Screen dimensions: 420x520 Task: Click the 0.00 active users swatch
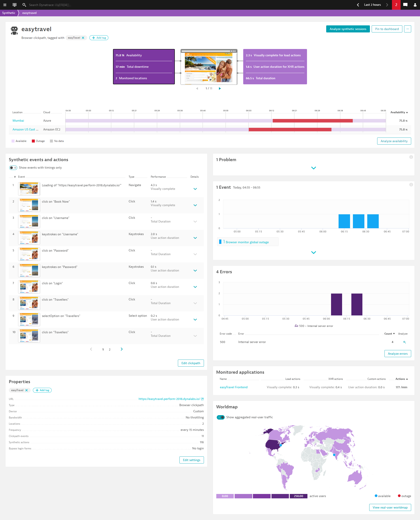225,496
